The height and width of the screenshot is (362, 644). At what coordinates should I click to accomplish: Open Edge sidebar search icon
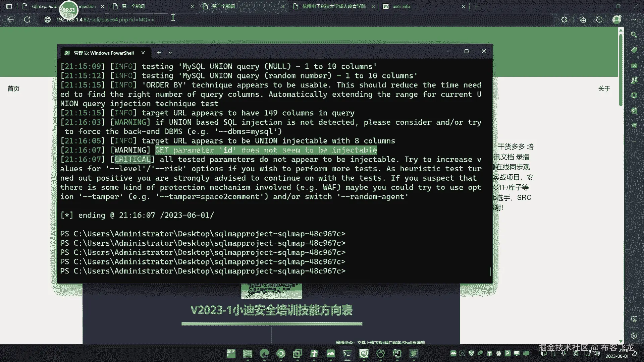tap(634, 35)
